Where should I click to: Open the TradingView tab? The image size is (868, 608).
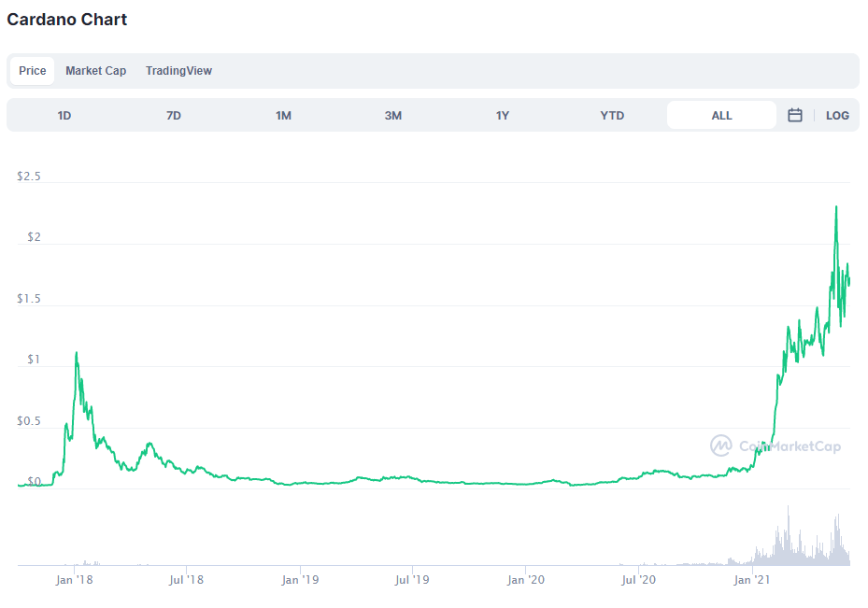pyautogui.click(x=178, y=71)
